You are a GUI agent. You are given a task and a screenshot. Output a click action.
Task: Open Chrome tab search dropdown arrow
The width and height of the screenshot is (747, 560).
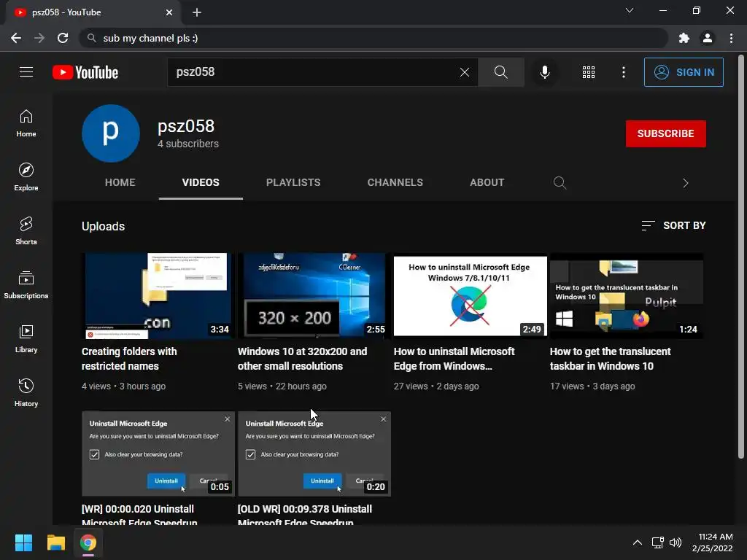tap(630, 10)
